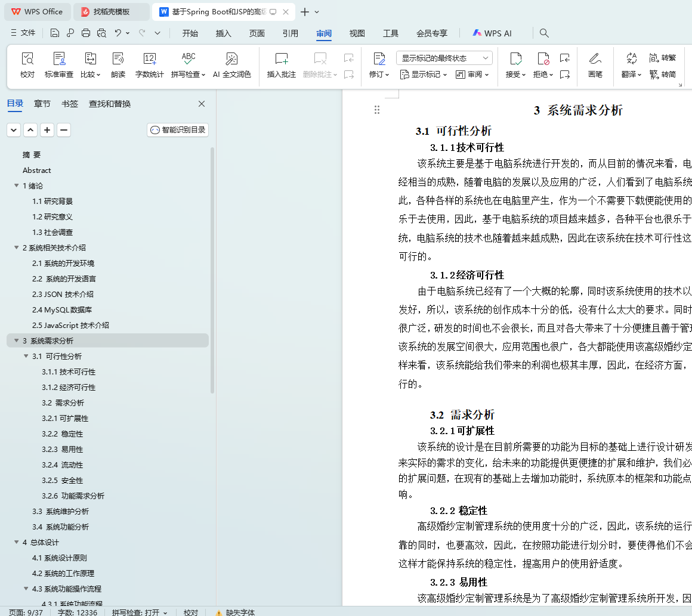Open 拼写检查 spell check dropdown
The image size is (692, 616).
coord(188,65)
